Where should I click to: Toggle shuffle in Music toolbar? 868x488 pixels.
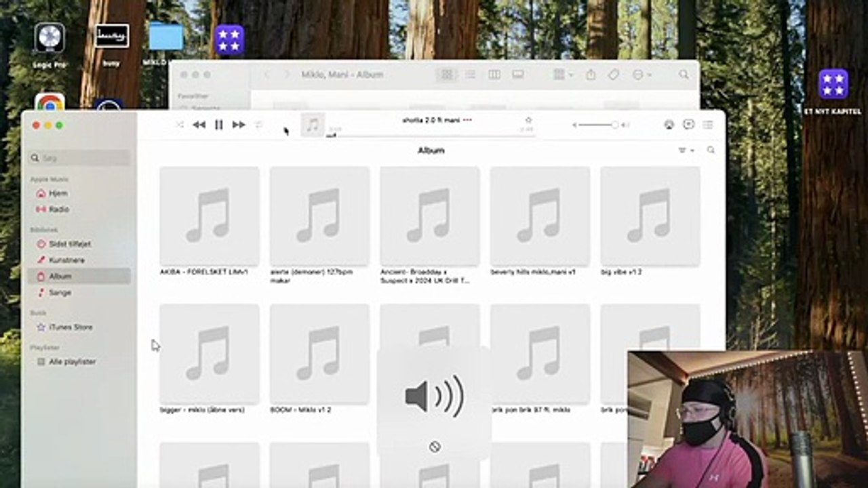coord(180,125)
